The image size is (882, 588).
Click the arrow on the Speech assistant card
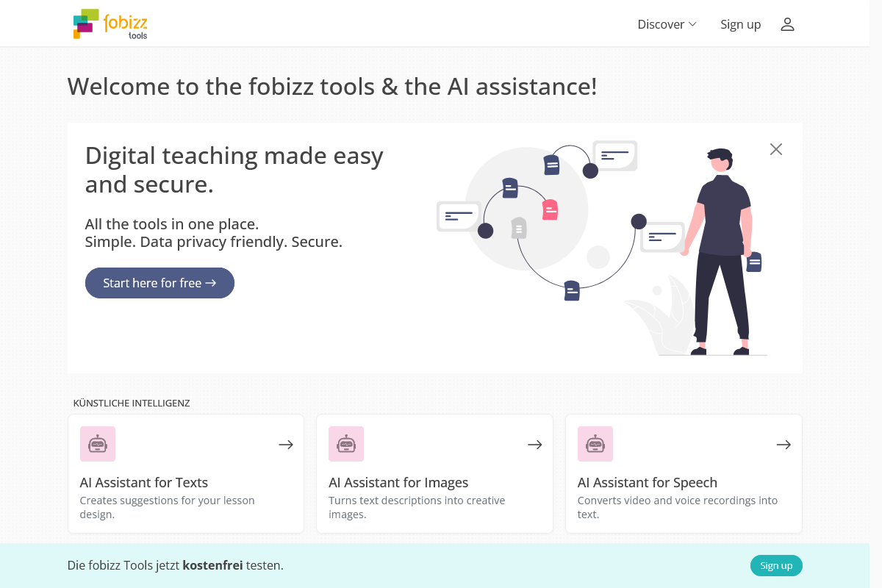[x=784, y=444]
